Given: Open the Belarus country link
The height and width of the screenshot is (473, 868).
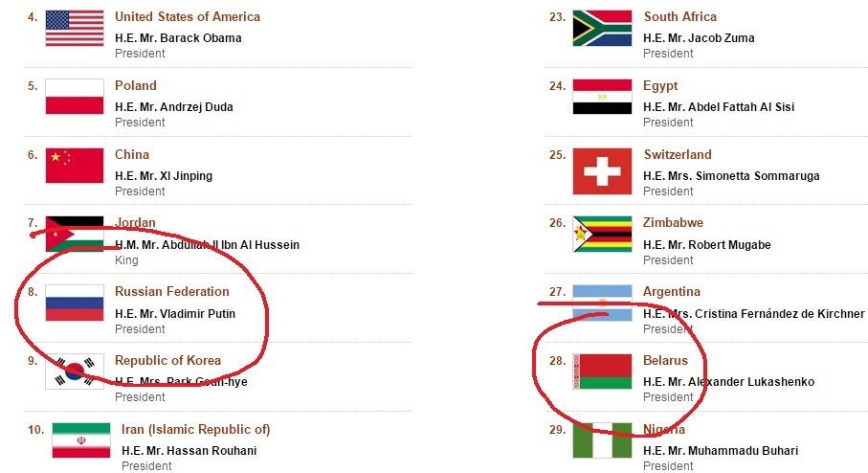Looking at the screenshot, I should (x=665, y=361).
